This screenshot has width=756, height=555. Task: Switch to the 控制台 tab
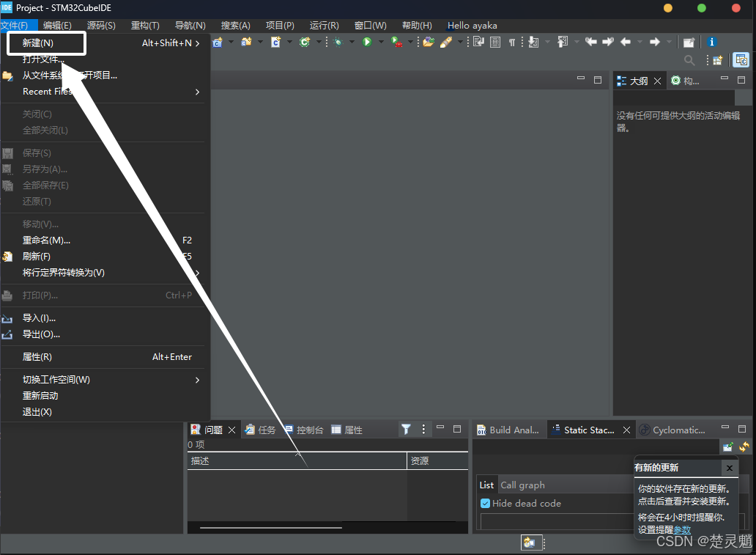304,430
